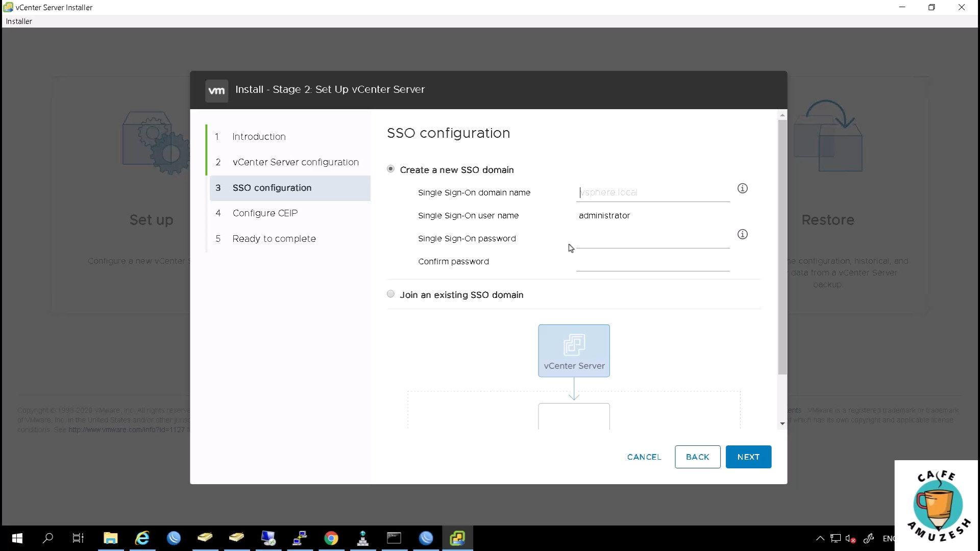Select SSO configuration step
Viewport: 980px width, 551px height.
(x=289, y=188)
